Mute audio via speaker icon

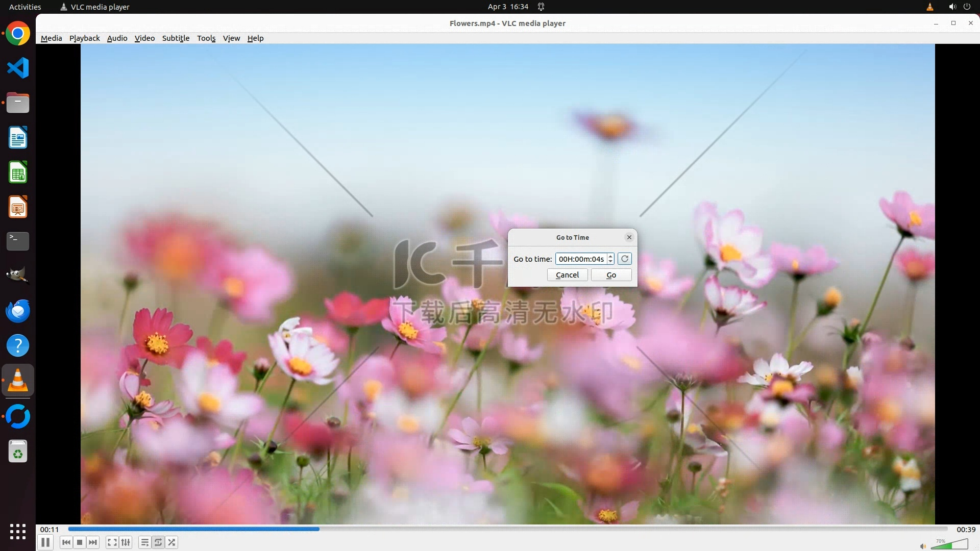point(923,546)
